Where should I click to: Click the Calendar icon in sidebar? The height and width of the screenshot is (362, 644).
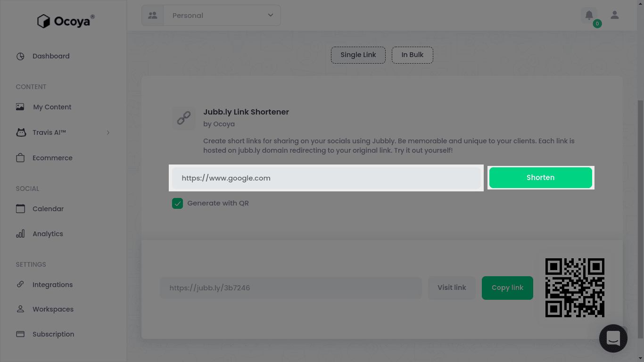pyautogui.click(x=20, y=209)
